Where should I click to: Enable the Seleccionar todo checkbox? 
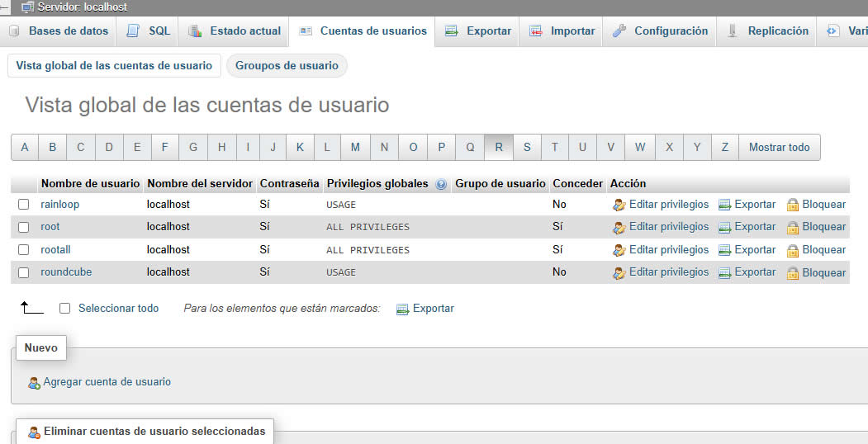coord(65,309)
